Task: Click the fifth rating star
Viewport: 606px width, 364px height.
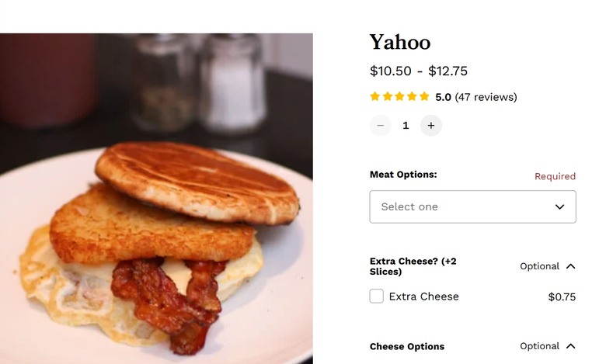Action: pyautogui.click(x=424, y=96)
